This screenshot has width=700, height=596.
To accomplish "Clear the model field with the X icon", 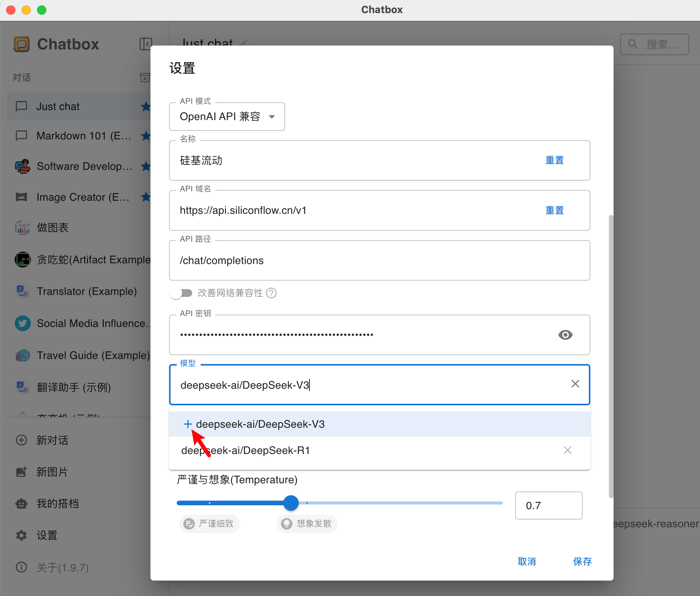I will [575, 384].
